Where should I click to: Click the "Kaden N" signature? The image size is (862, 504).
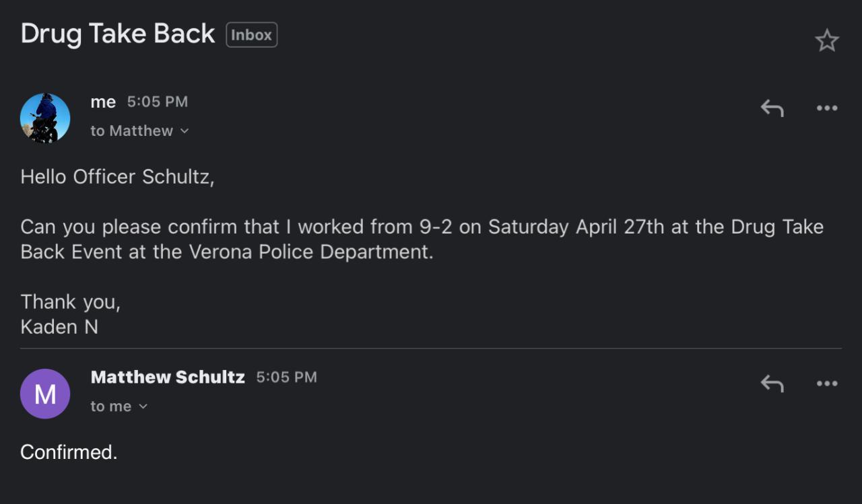coord(59,327)
